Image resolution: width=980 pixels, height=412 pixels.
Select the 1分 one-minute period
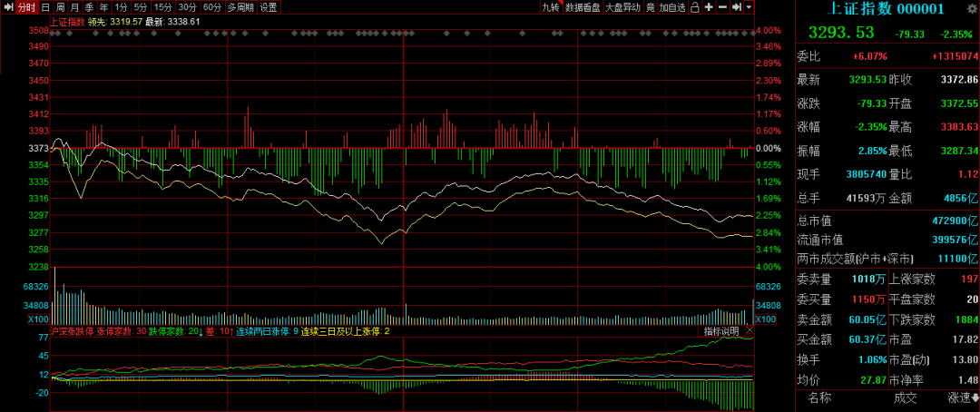pos(121,7)
